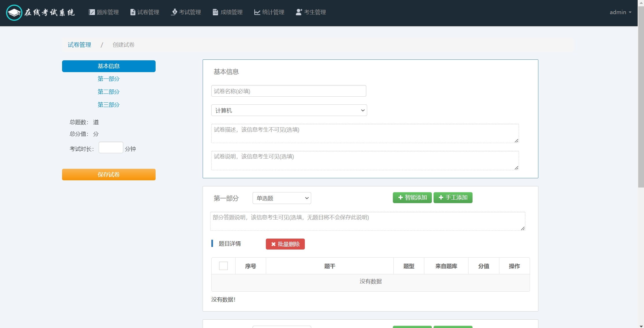Viewport: 644px width, 328px height.
Task: Click the plus icon on 智能添加
Action: [x=400, y=197]
